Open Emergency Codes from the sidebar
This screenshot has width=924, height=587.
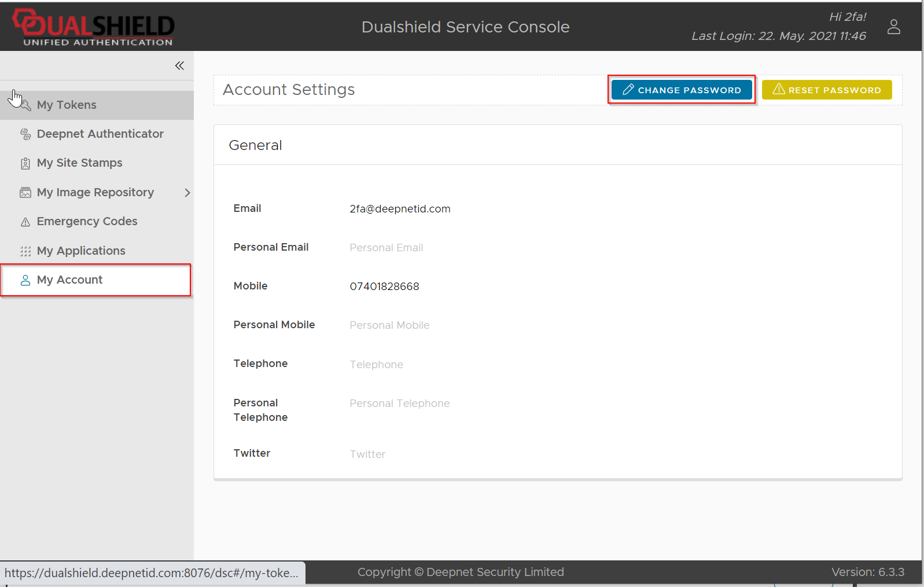[87, 221]
